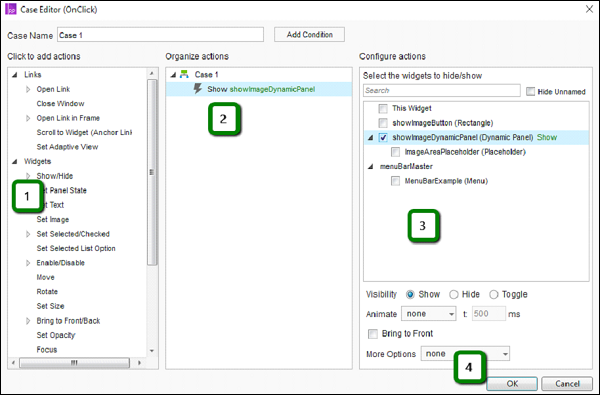Click actions list horizontal scrollbar thumb
The height and width of the screenshot is (395, 600).
(74, 362)
